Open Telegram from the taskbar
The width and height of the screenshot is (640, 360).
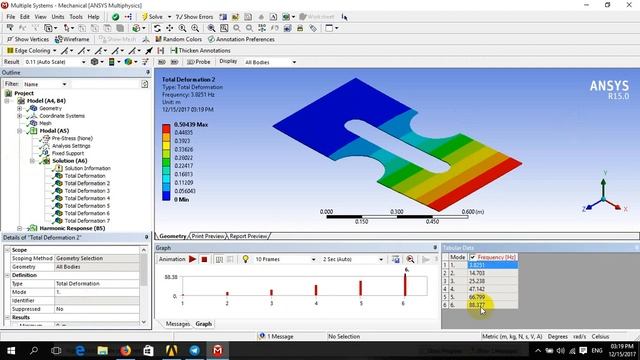pos(195,351)
